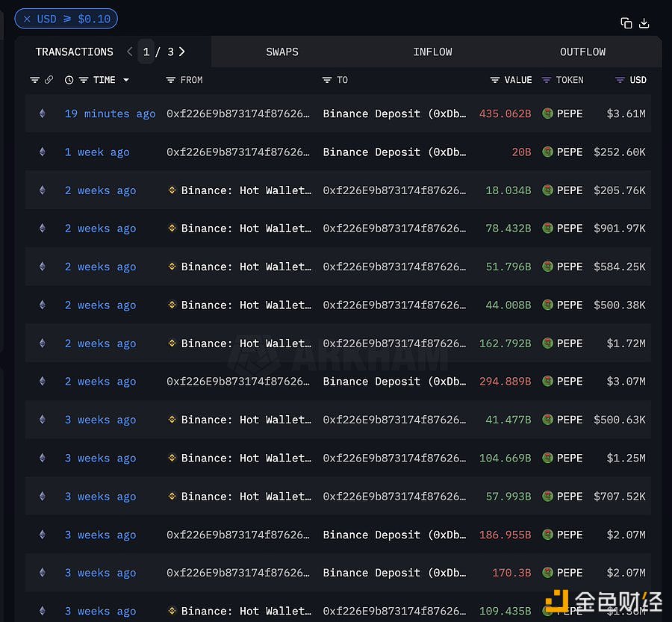Click PEPE token in the $205.76K row

pos(562,190)
